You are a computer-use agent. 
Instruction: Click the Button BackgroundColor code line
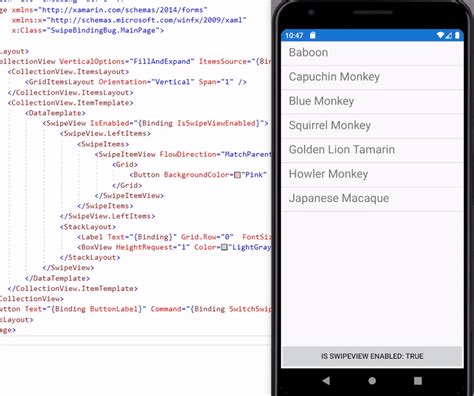(x=198, y=175)
